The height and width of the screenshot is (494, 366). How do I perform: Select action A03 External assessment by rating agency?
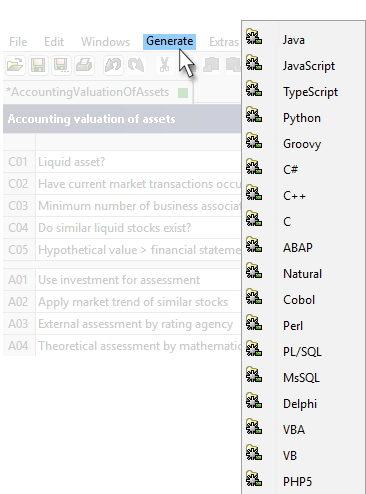pos(122,324)
